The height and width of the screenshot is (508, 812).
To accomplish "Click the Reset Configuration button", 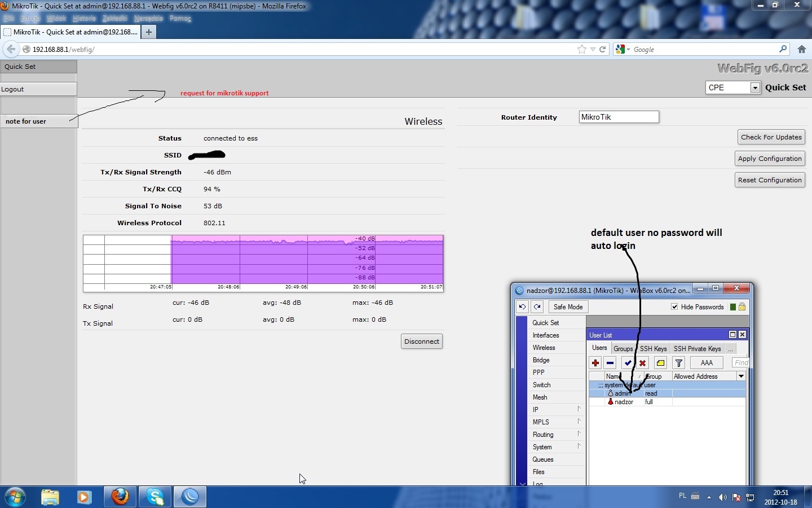I will click(770, 180).
